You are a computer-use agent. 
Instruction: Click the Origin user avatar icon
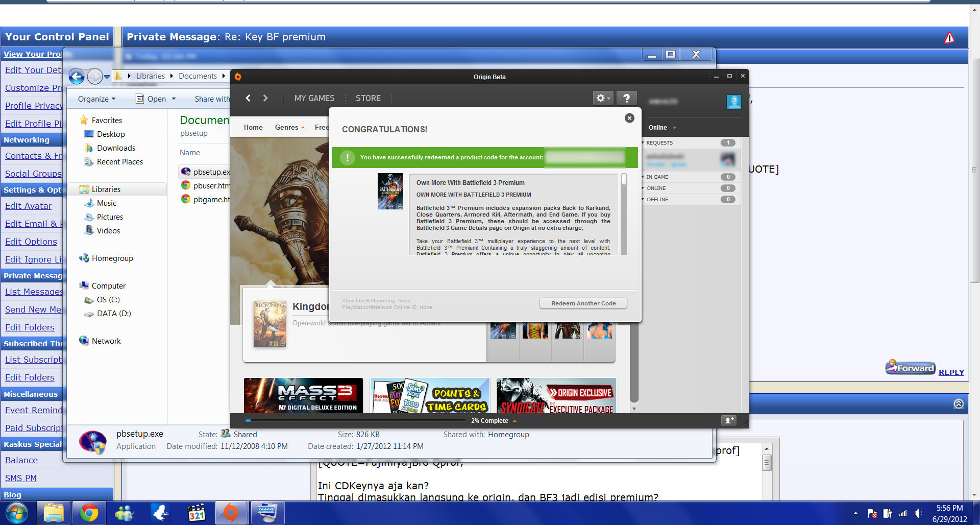pos(733,102)
